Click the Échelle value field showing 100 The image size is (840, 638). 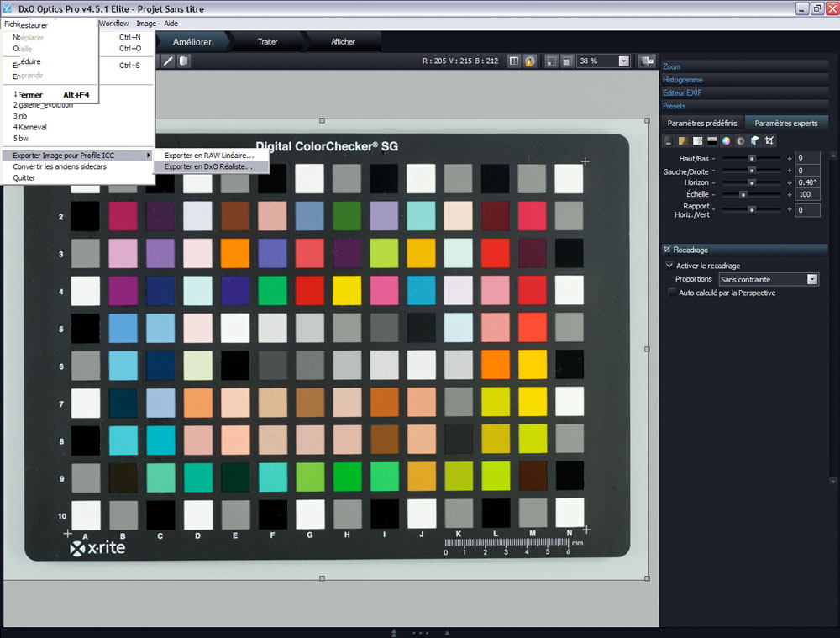pos(807,194)
